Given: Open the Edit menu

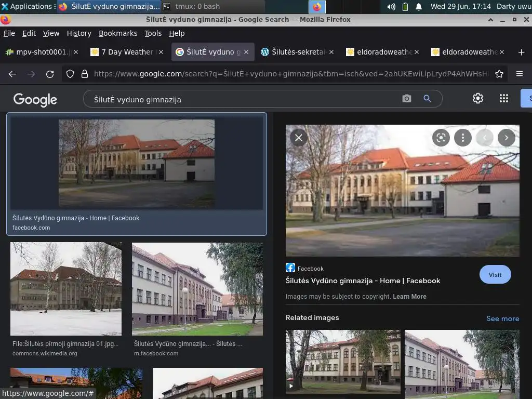Looking at the screenshot, I should tap(29, 33).
